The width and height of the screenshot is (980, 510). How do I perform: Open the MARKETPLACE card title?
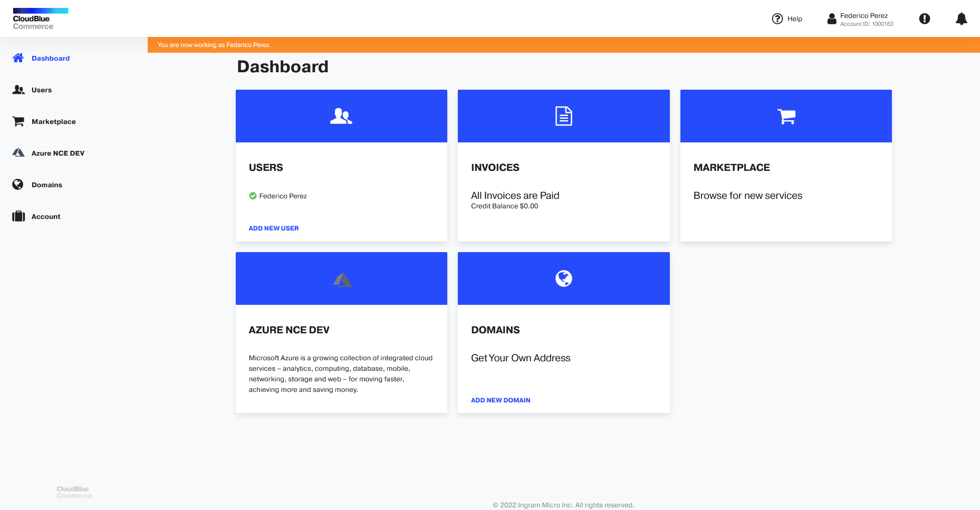[x=732, y=168]
